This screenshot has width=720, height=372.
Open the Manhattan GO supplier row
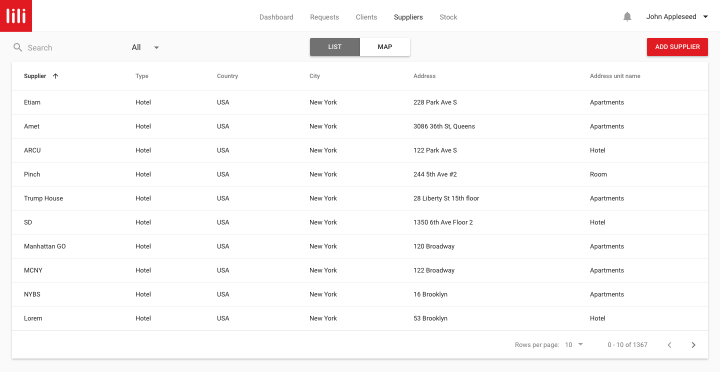point(360,246)
